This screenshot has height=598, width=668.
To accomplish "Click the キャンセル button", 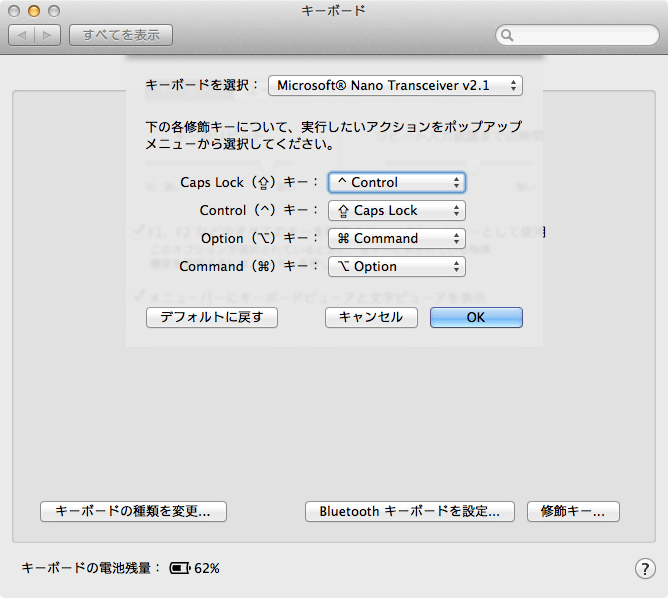I will pos(371,317).
